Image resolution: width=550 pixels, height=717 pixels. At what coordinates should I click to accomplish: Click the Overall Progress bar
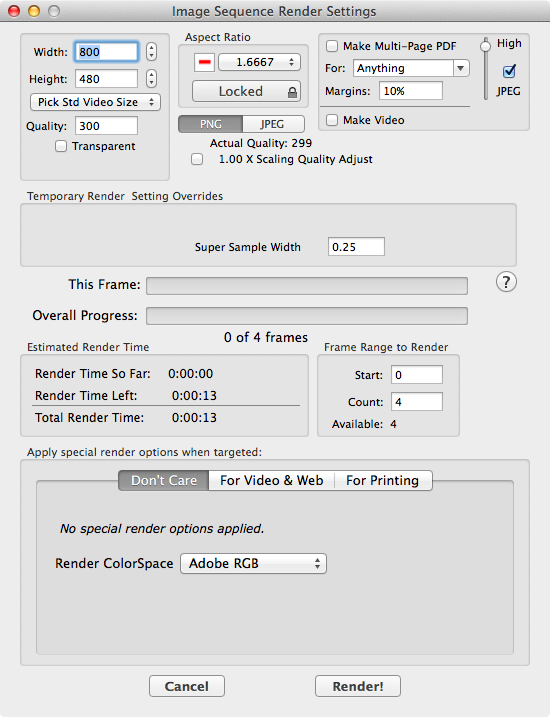click(307, 316)
